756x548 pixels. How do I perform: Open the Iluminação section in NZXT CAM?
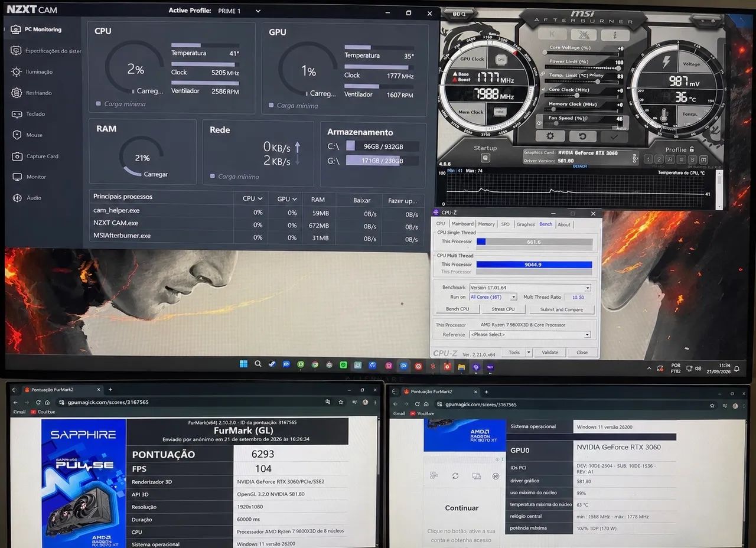point(32,71)
